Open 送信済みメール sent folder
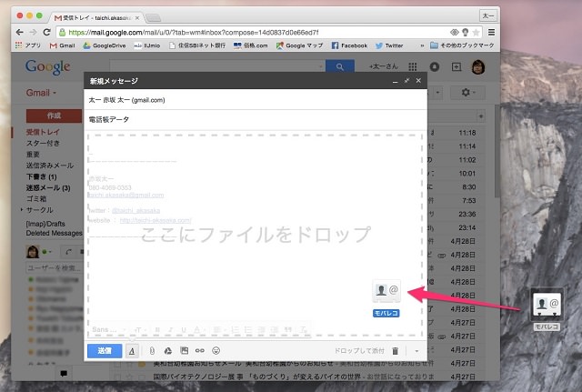 (x=50, y=166)
